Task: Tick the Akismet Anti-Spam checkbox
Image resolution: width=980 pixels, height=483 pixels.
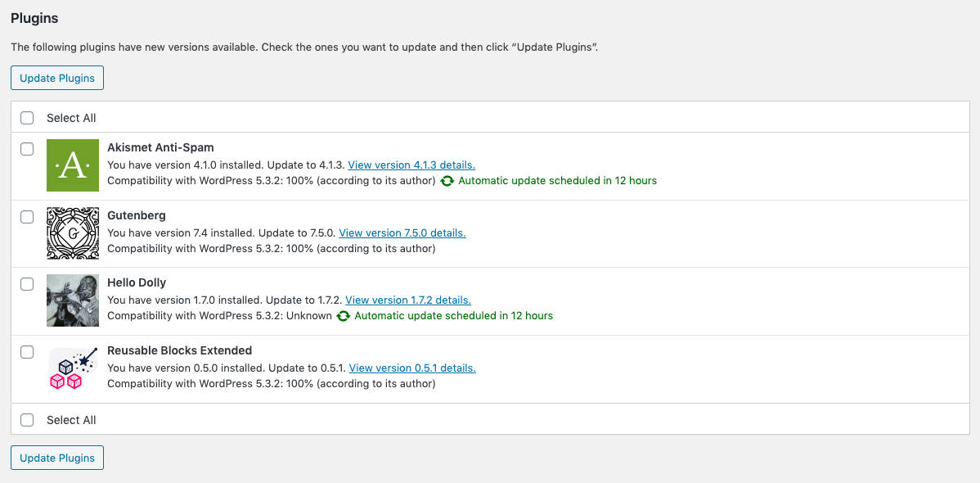Action: (27, 149)
